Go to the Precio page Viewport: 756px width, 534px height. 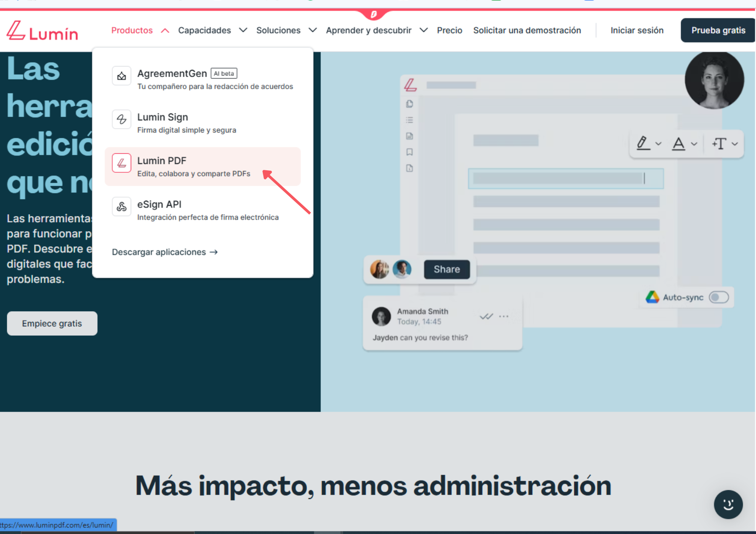pyautogui.click(x=449, y=30)
